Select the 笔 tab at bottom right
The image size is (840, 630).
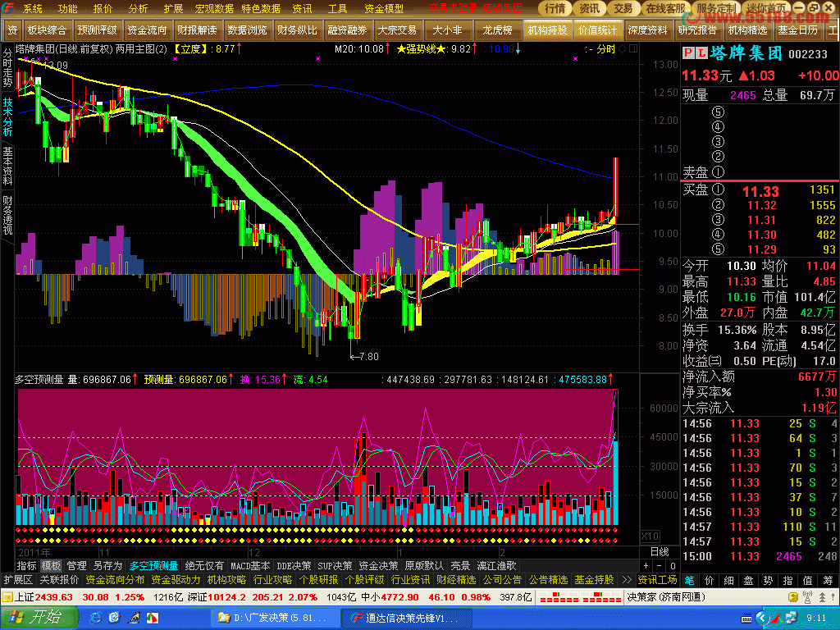(689, 580)
